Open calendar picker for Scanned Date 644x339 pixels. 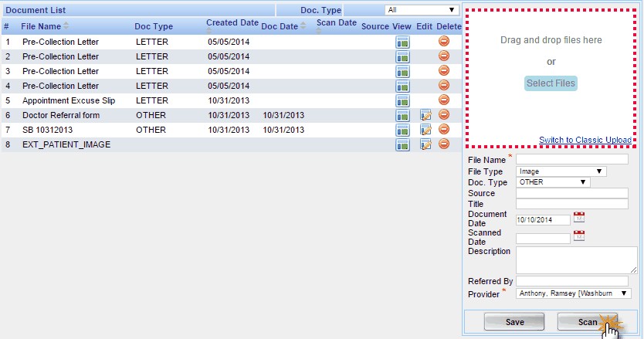coord(579,236)
